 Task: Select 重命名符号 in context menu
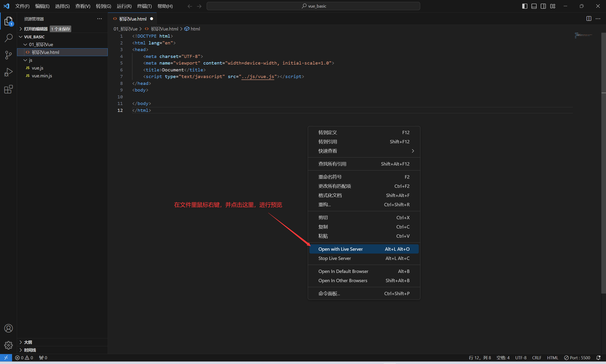(364, 177)
